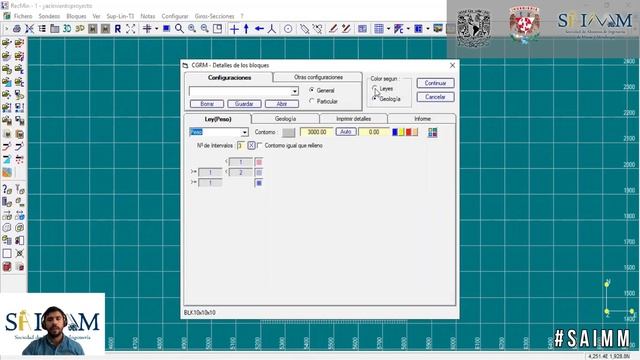Click the blue left arrow icon
Viewport: 640px width, 360px height.
[x=259, y=29]
